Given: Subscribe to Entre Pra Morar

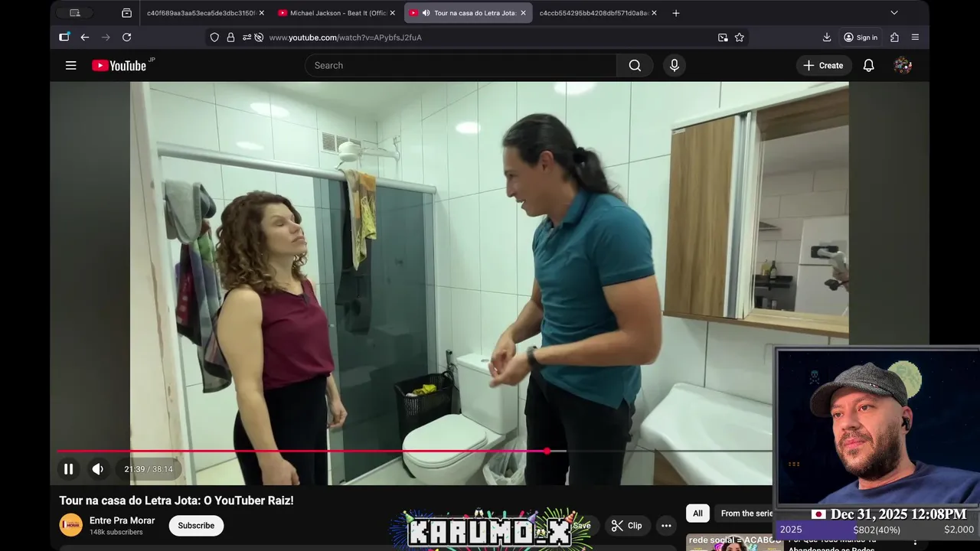Looking at the screenshot, I should [x=196, y=526].
